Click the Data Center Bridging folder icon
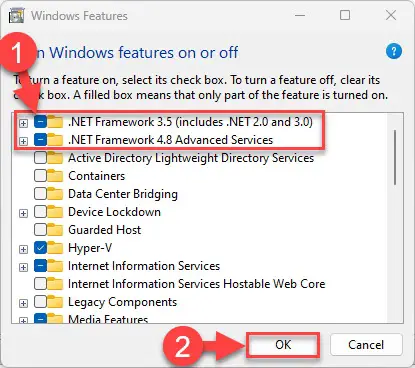415x368 pixels. tap(55, 194)
